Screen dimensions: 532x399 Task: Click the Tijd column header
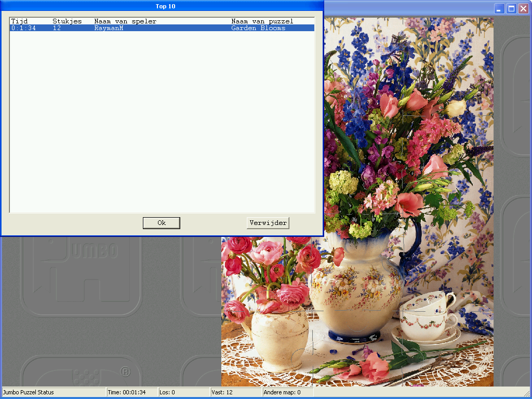(20, 21)
